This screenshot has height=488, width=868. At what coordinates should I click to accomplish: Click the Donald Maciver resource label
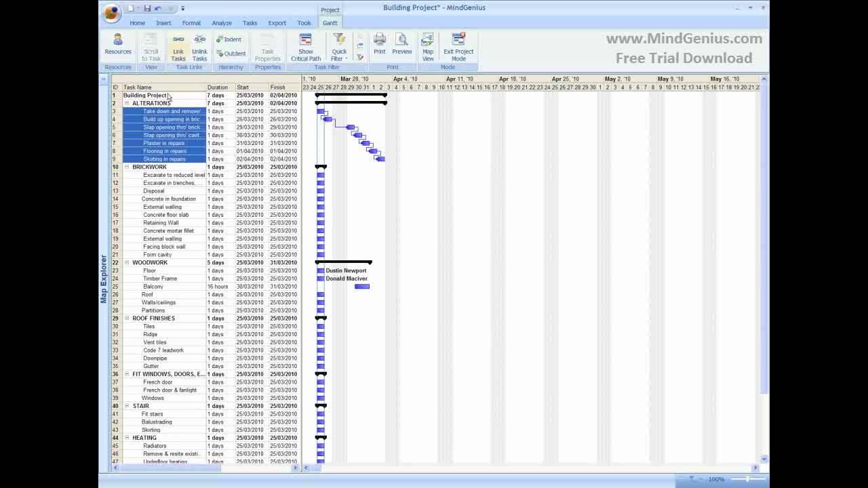pyautogui.click(x=347, y=279)
